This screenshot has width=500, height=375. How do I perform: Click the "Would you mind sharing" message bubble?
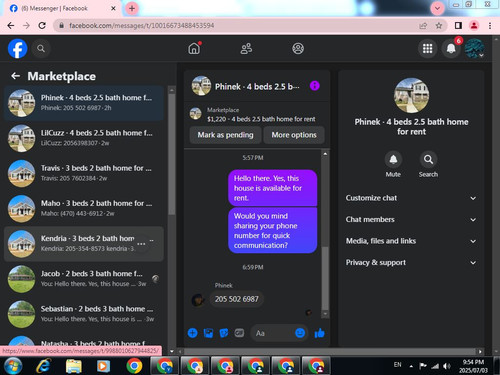tap(272, 231)
